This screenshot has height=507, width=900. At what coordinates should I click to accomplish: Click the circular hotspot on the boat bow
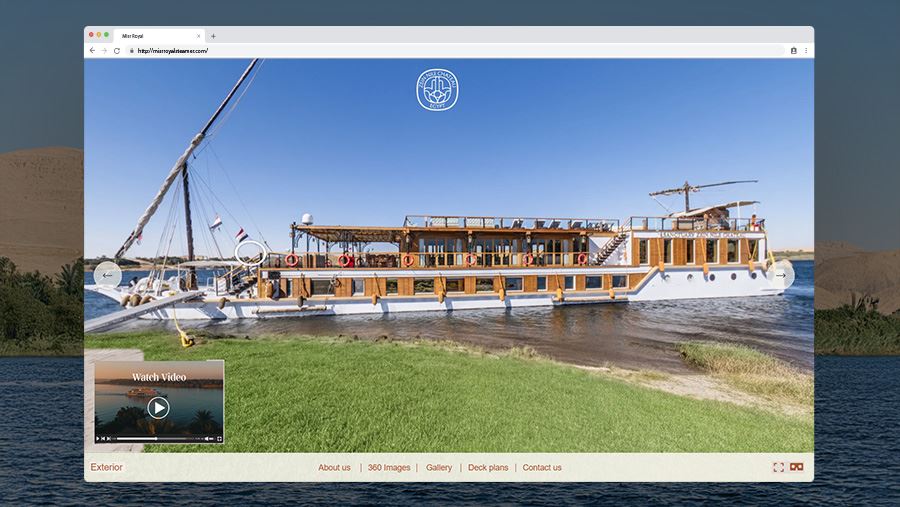[x=250, y=252]
